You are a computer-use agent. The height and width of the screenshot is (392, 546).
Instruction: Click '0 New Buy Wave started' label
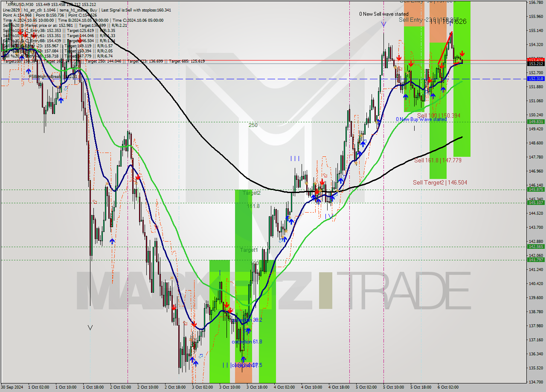[421, 119]
